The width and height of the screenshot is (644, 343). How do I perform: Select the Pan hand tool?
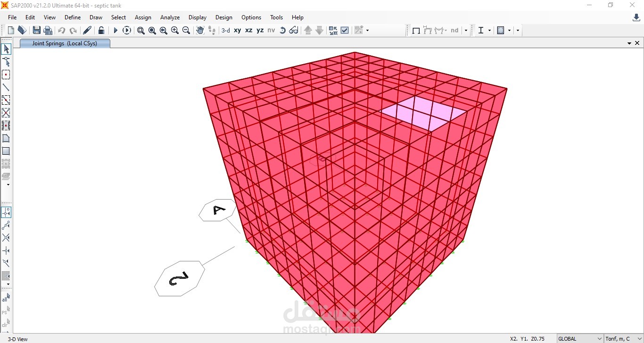tap(200, 30)
